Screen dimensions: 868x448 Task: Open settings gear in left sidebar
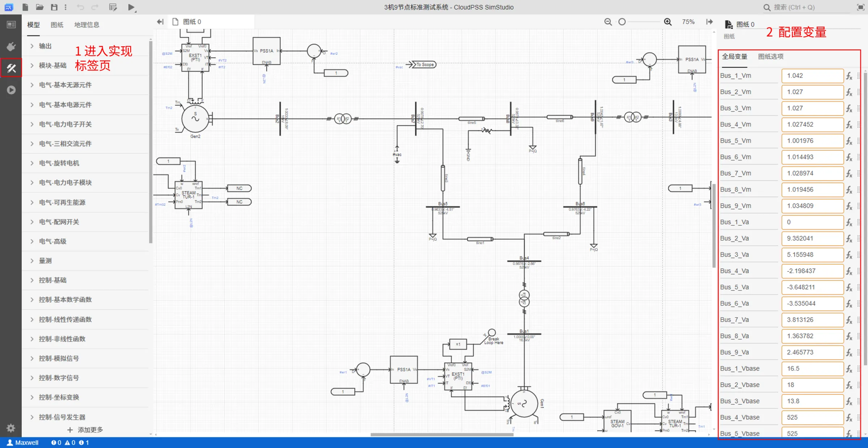tap(11, 428)
